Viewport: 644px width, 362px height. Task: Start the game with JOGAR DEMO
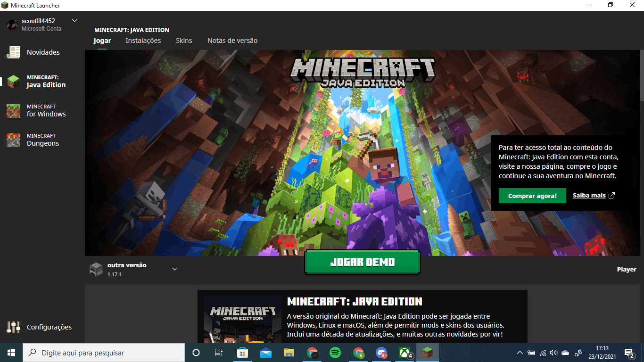tap(363, 262)
